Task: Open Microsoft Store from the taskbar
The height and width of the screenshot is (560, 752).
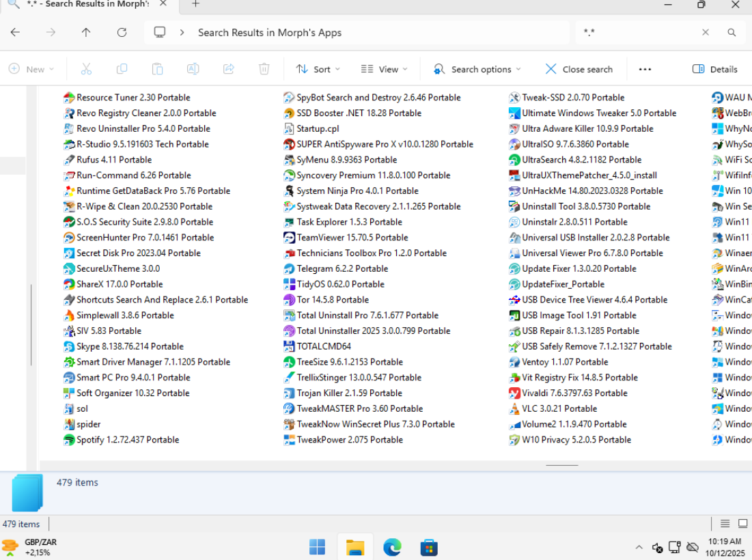Action: (429, 547)
